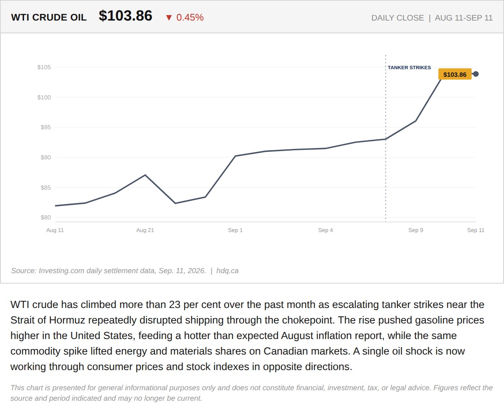Click the Aug 21 peak on price line
The image size is (504, 420).
145,175
